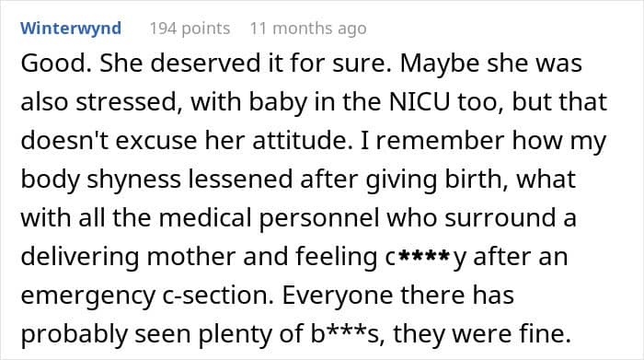Click the word personnel in the comment

[x=318, y=218]
